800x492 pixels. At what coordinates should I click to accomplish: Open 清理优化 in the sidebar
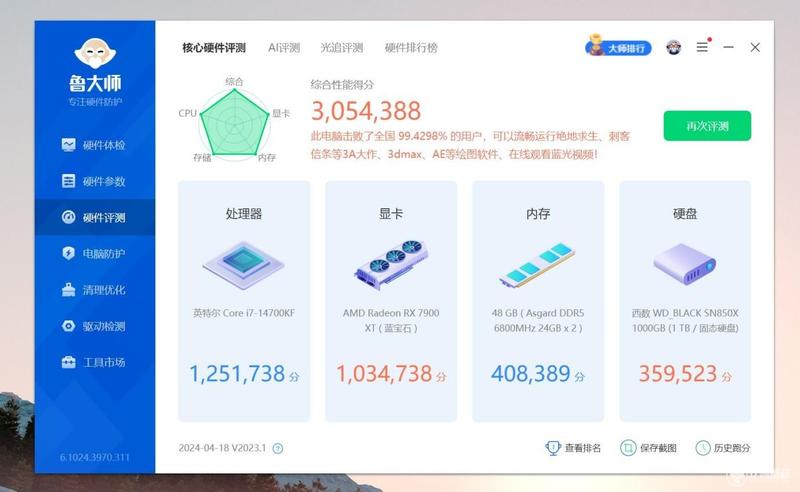(x=94, y=290)
